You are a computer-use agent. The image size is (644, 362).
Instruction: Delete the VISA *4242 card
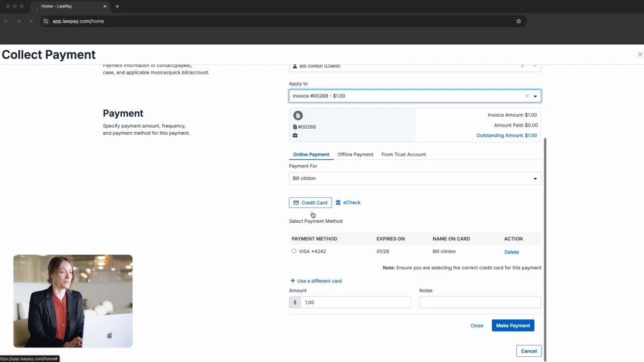512,252
